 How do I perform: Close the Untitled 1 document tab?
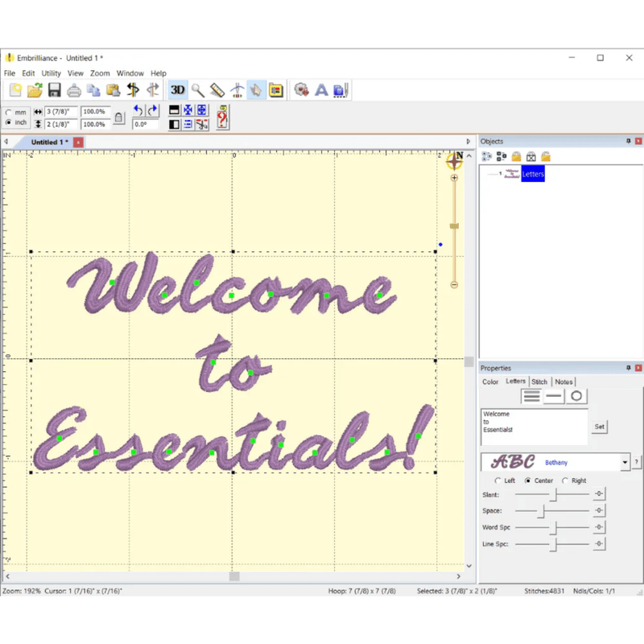[x=78, y=142]
